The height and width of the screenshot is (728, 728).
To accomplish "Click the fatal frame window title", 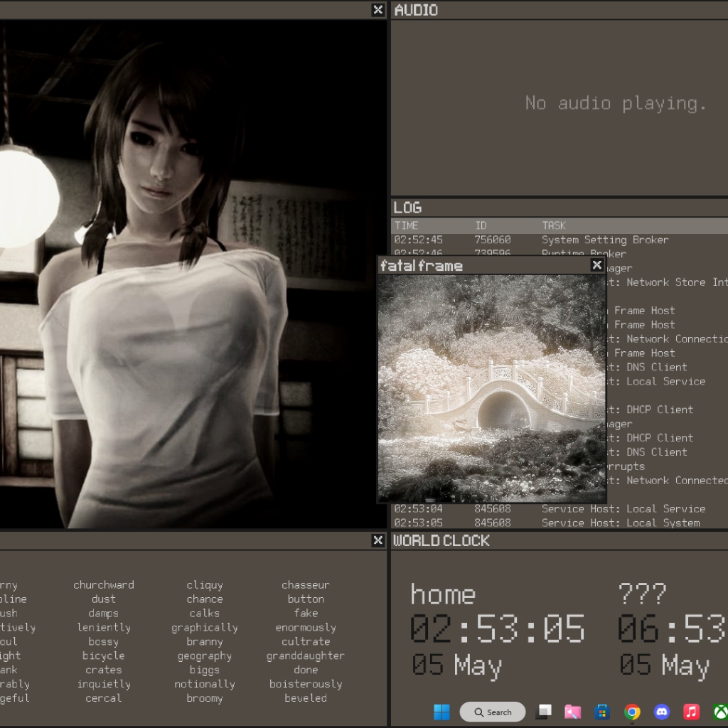I will 421,266.
